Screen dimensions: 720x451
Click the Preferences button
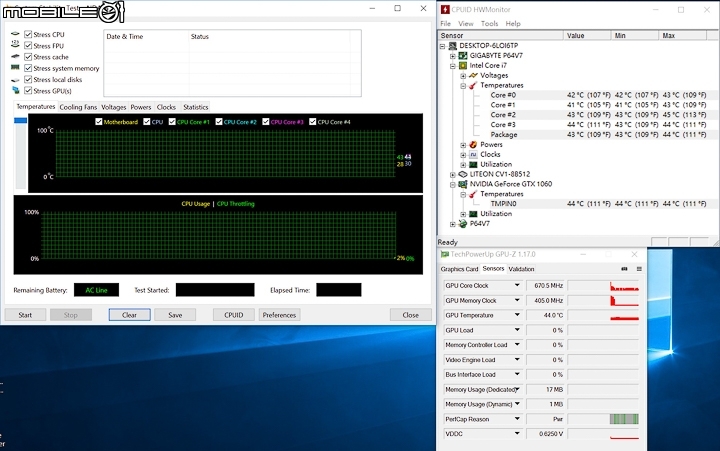[279, 315]
